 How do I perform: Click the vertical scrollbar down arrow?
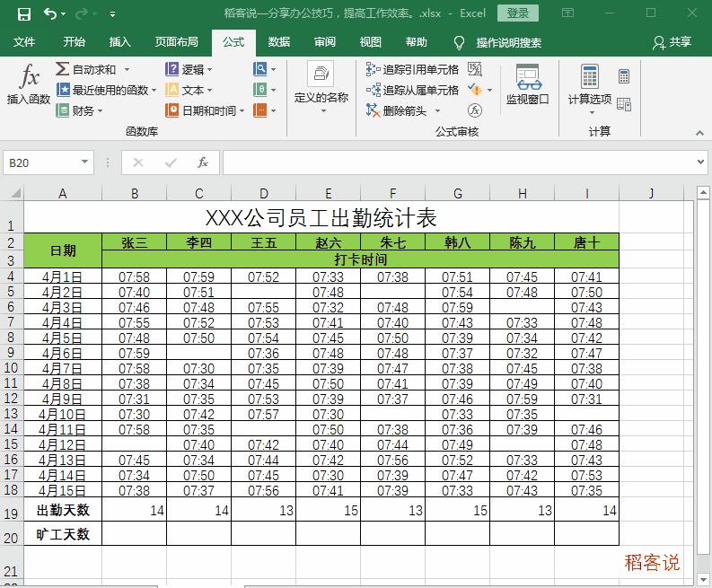[703, 579]
